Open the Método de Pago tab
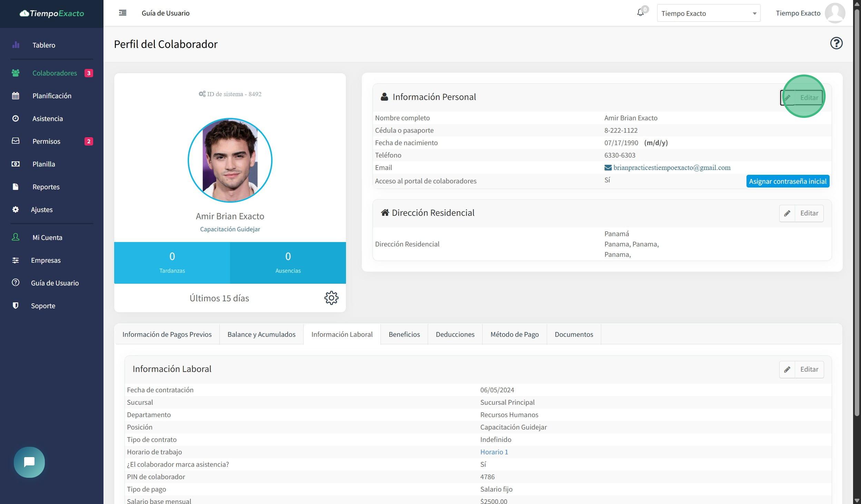Screen dimensions: 861x504 tap(514, 334)
